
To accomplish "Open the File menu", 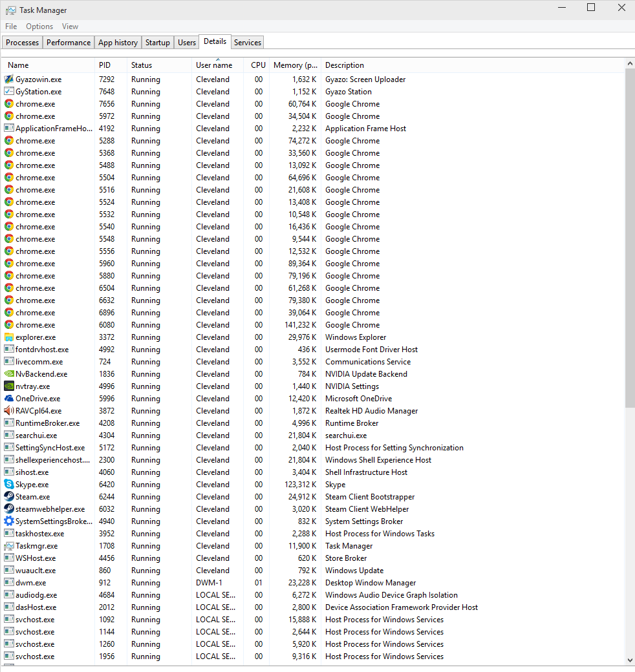I will [11, 26].
